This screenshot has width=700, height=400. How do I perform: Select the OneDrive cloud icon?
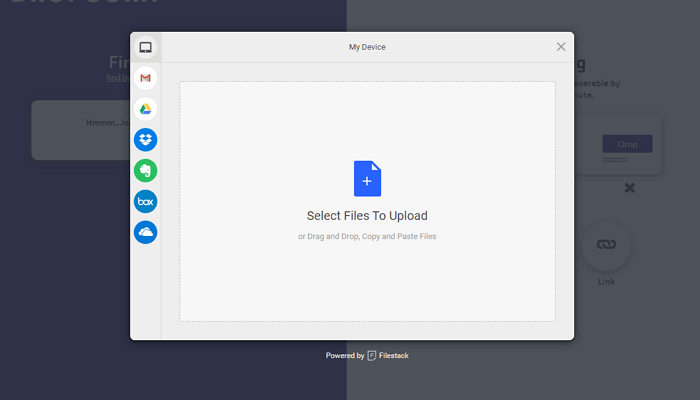pos(146,232)
